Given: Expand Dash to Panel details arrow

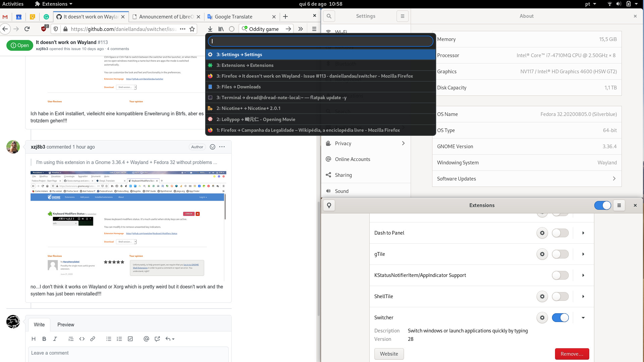Looking at the screenshot, I should point(583,233).
